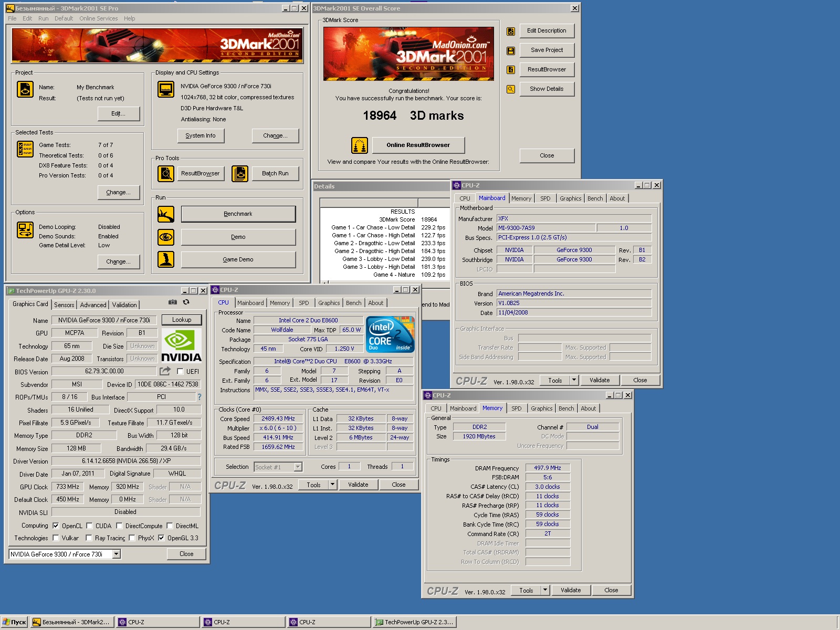840x630 pixels.
Task: Click the Edit button in Project section
Action: pyautogui.click(x=119, y=113)
